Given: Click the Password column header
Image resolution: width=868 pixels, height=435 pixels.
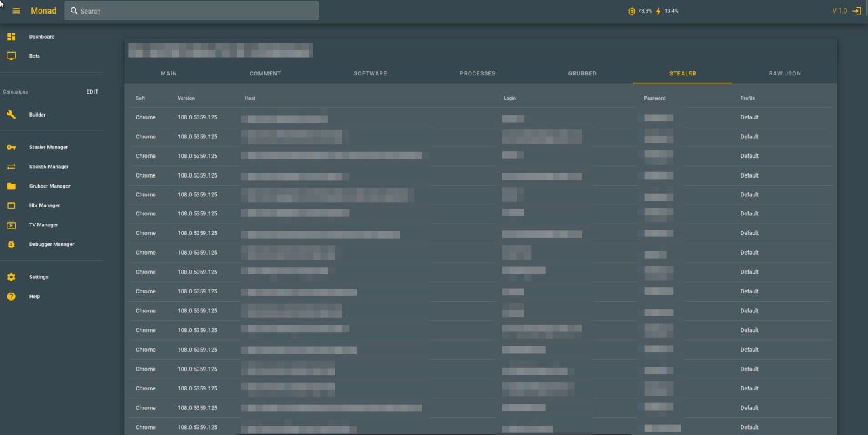Looking at the screenshot, I should 654,98.
